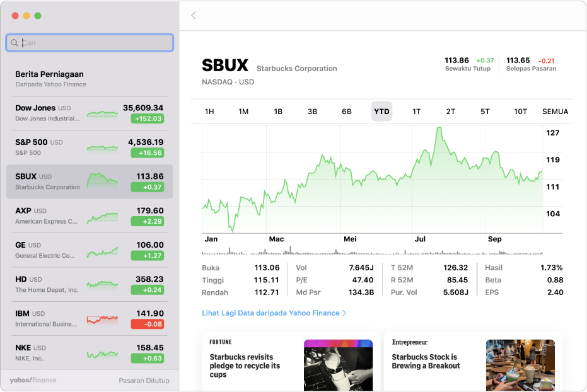
Task: Click the search magnifier icon
Action: (x=15, y=43)
